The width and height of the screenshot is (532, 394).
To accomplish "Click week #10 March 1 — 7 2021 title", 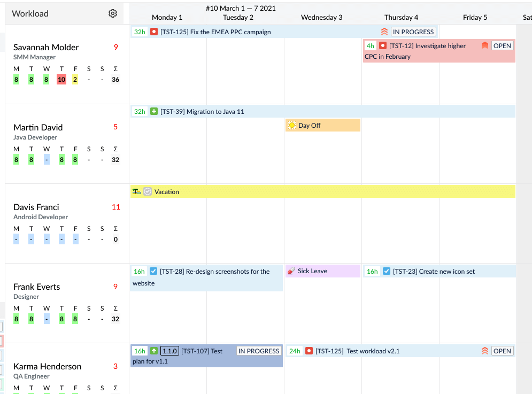I will pyautogui.click(x=241, y=8).
